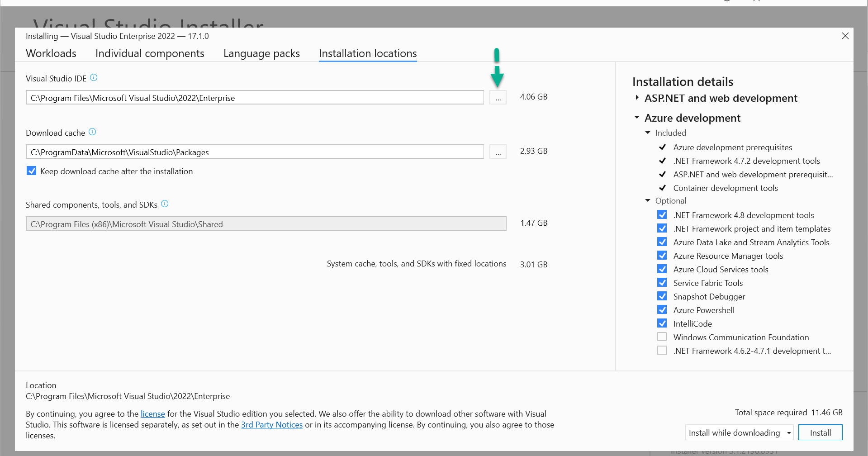Viewport: 868px width, 456px height.
Task: Open the Individual components tab
Action: 150,53
